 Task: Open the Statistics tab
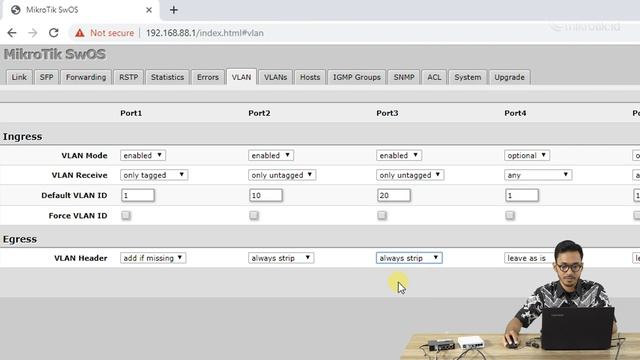click(167, 77)
